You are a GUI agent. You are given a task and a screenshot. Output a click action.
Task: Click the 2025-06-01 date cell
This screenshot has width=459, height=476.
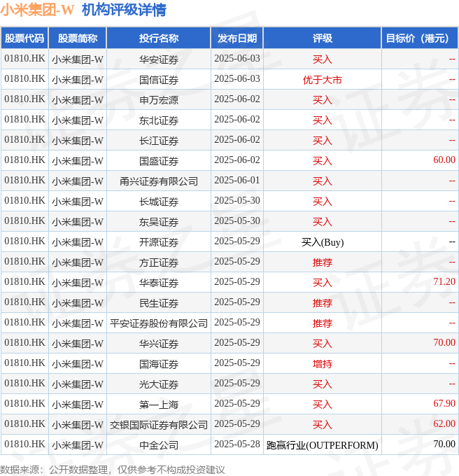click(237, 180)
